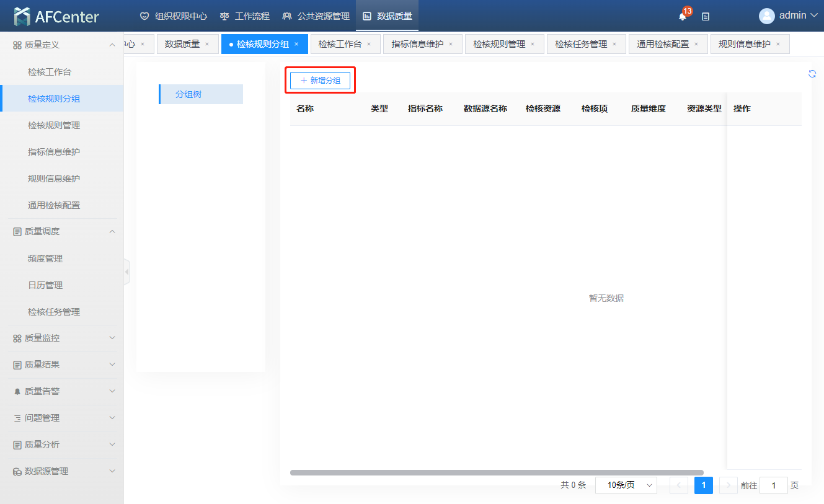Click the document icon beside notifications

[706, 17]
